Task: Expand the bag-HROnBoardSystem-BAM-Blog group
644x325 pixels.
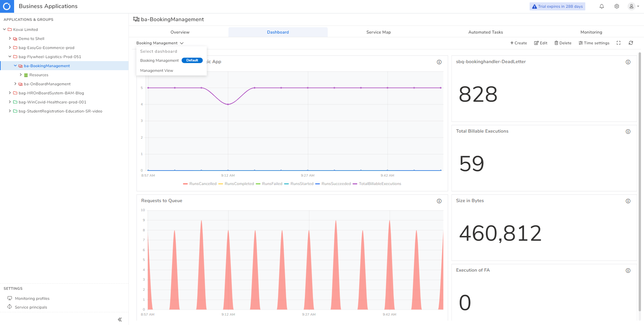Action: click(10, 93)
